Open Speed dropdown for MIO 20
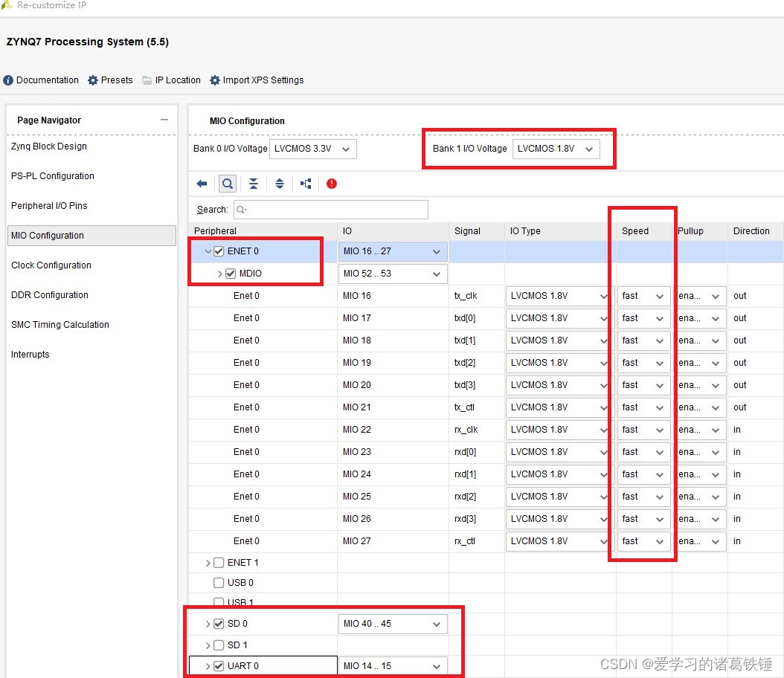This screenshot has width=784, height=678. point(643,385)
